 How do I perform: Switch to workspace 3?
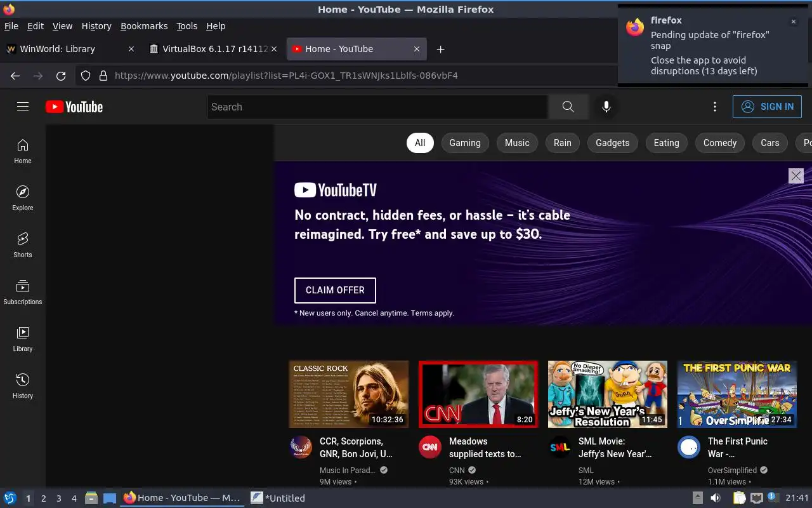(59, 498)
